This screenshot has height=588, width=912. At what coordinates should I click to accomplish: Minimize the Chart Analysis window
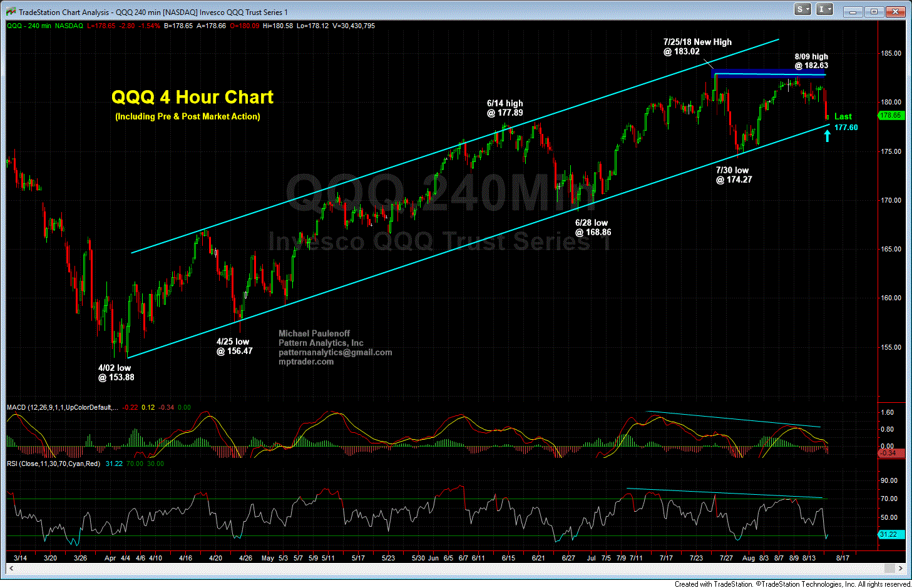[852, 11]
